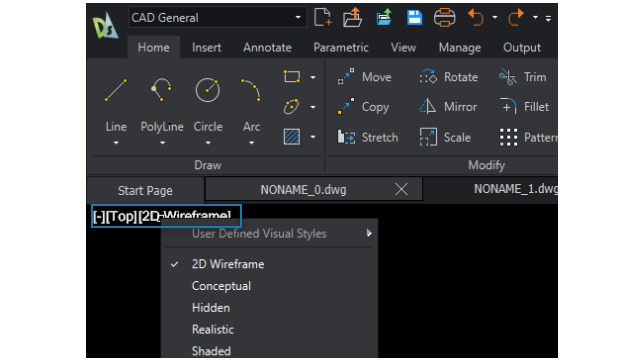
Task: Click the Undo arrow icon
Action: coord(476,18)
